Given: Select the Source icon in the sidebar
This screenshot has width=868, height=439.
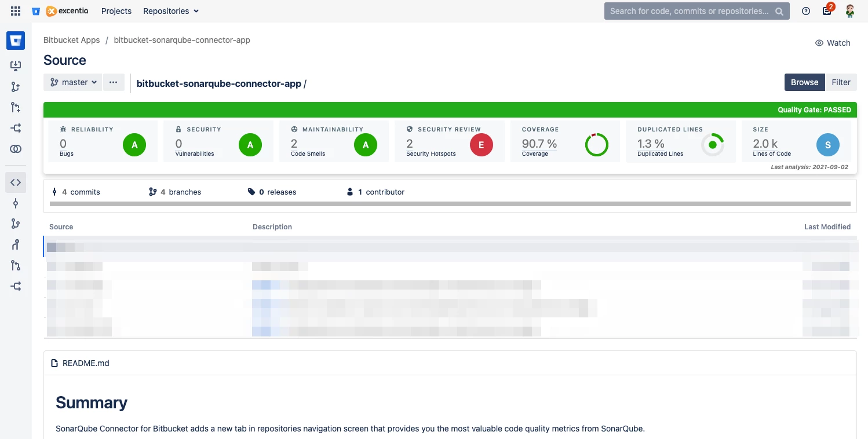Looking at the screenshot, I should 16,182.
